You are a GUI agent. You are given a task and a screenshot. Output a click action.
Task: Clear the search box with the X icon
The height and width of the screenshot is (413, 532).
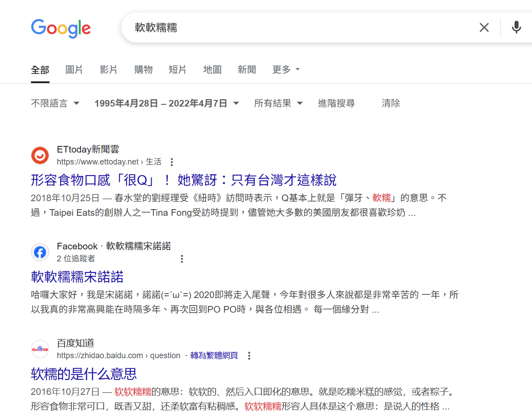[x=484, y=27]
